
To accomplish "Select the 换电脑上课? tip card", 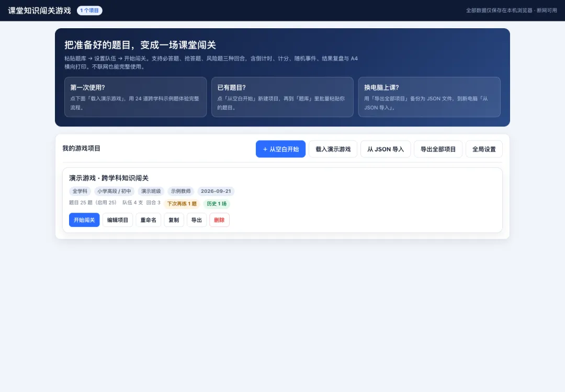I will coord(429,97).
